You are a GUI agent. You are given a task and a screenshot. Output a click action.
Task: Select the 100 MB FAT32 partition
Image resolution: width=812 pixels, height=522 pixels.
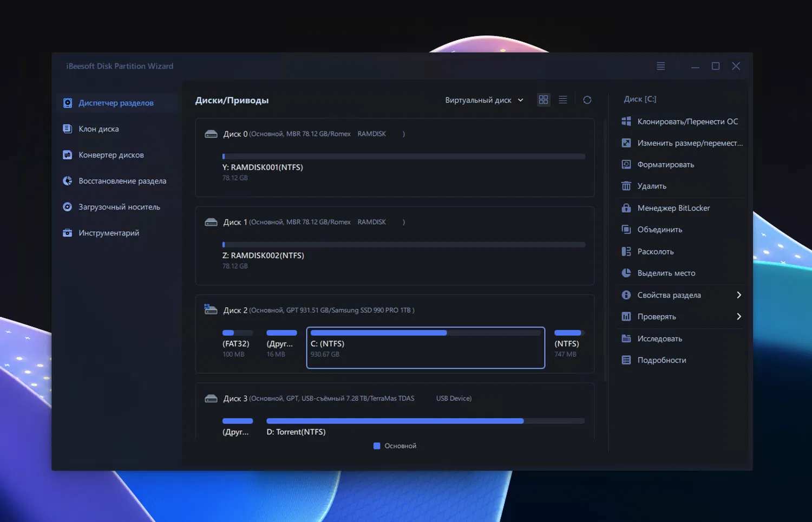(237, 344)
